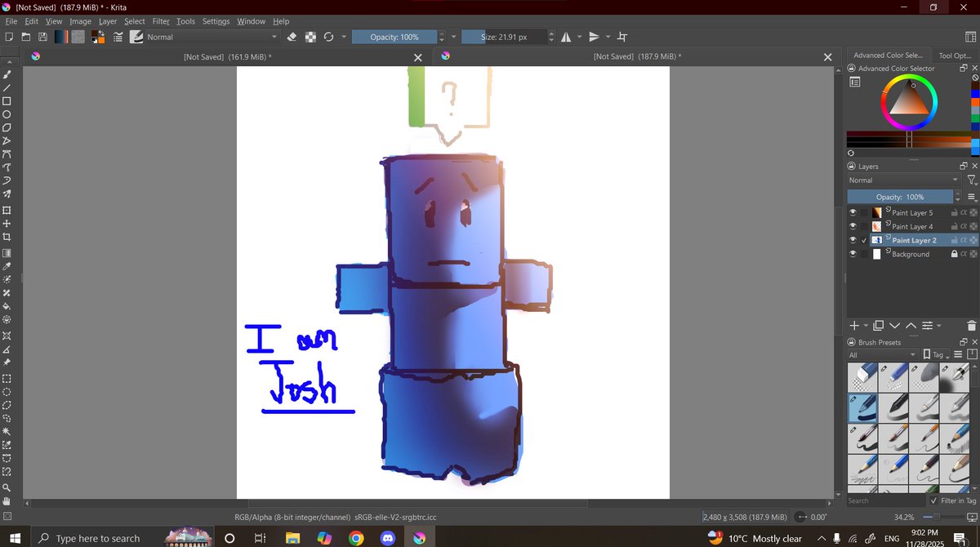
Task: Hide Paint Layer 5 visibility eye
Action: coord(853,213)
